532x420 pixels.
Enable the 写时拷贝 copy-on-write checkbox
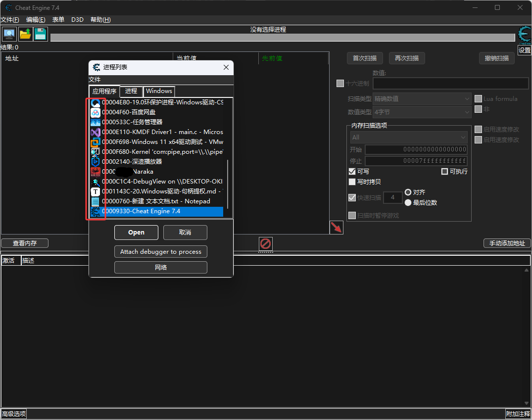(x=352, y=182)
